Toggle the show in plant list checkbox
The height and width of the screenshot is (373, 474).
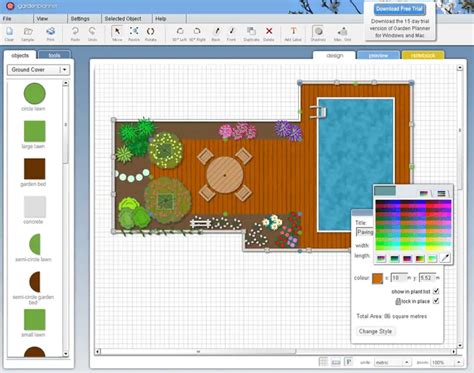[436, 291]
